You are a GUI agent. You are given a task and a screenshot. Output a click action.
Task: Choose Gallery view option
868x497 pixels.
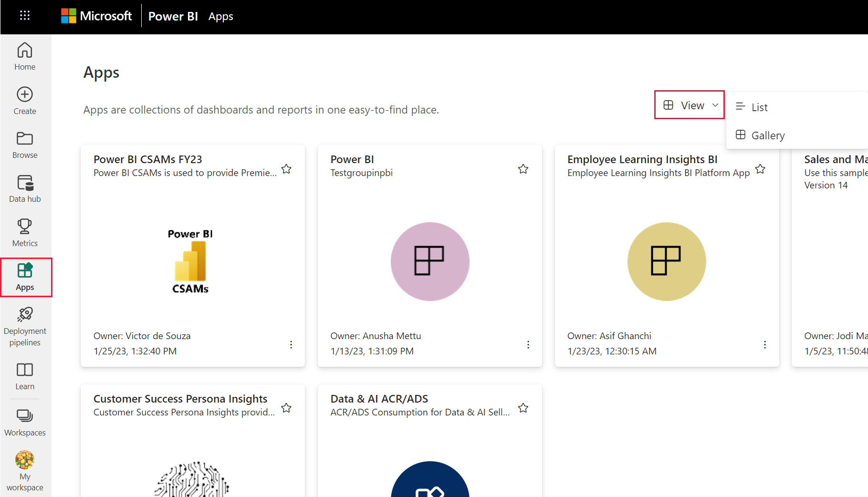(x=767, y=135)
